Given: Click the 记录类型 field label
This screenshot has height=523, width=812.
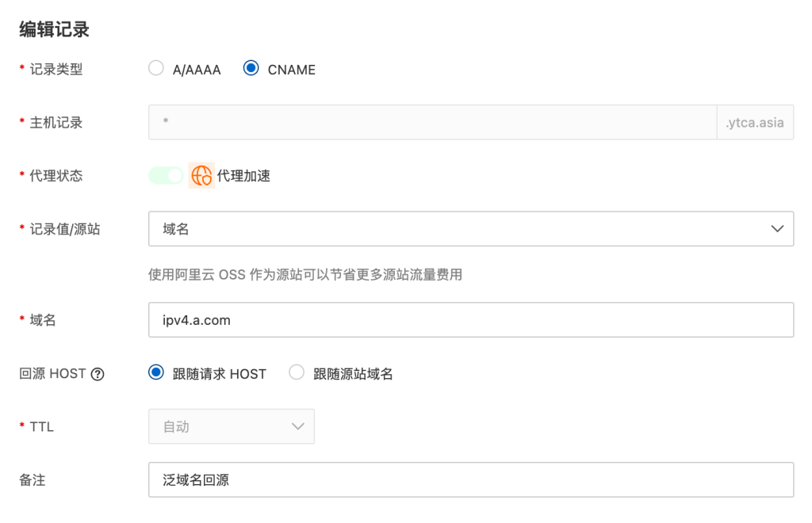Looking at the screenshot, I should 56,70.
